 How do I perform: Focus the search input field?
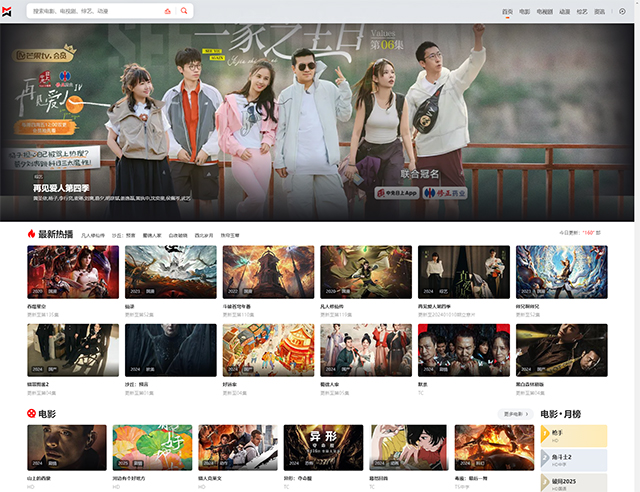click(x=96, y=11)
